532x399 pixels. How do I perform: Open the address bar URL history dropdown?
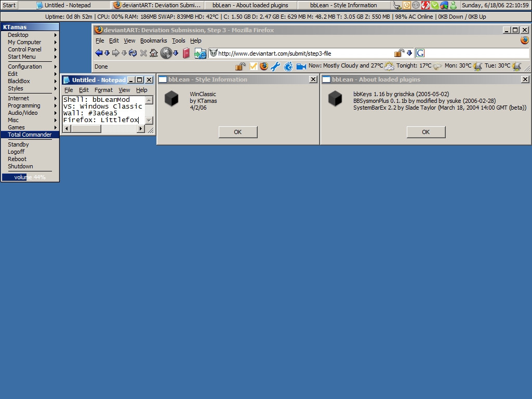(x=409, y=53)
